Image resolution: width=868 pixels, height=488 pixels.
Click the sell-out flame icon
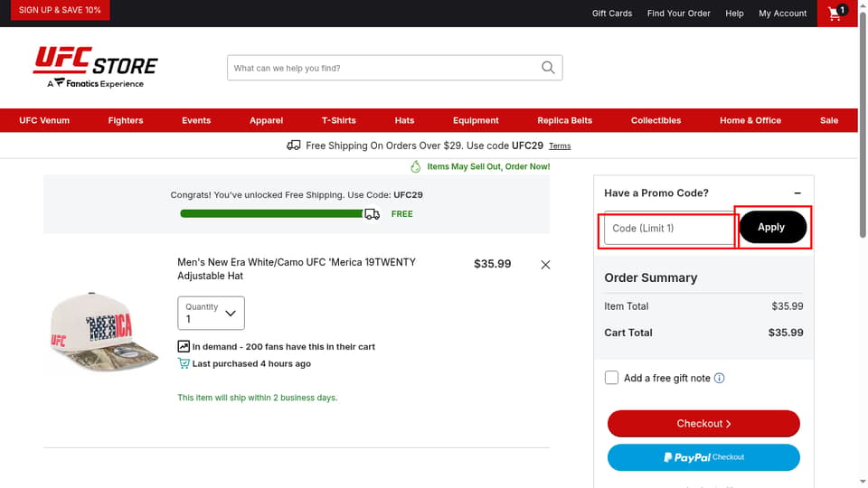click(416, 166)
